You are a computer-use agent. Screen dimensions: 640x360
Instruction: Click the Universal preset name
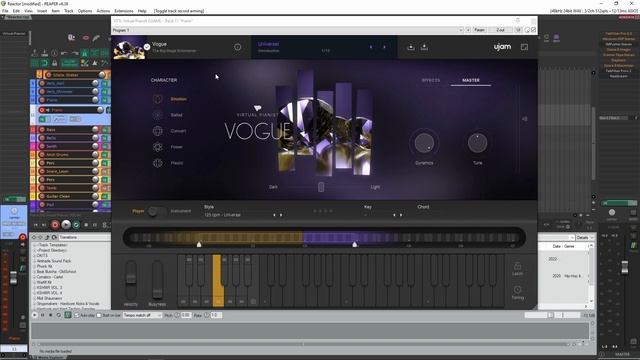pyautogui.click(x=268, y=44)
